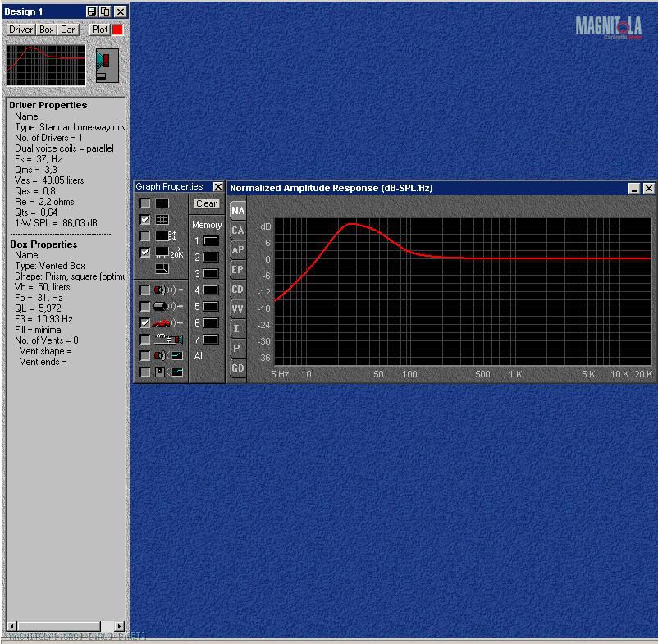Uncheck the 20K frequency range checkbox

144,253
